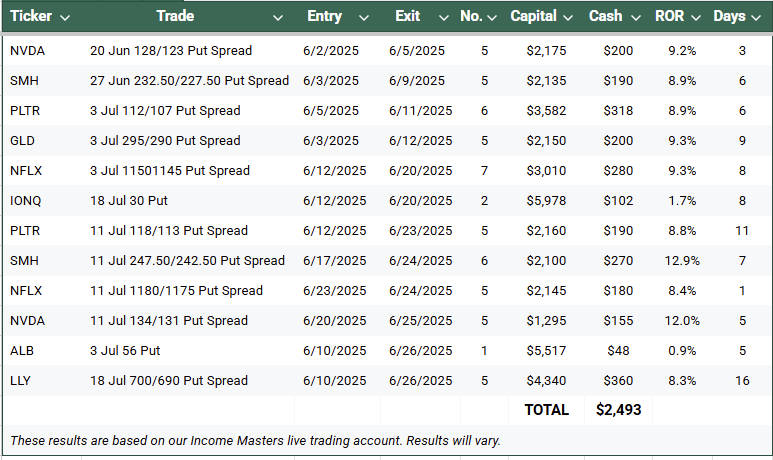Screen dimensions: 773x460
Task: Open the Entry column filter arrow
Action: click(x=364, y=18)
